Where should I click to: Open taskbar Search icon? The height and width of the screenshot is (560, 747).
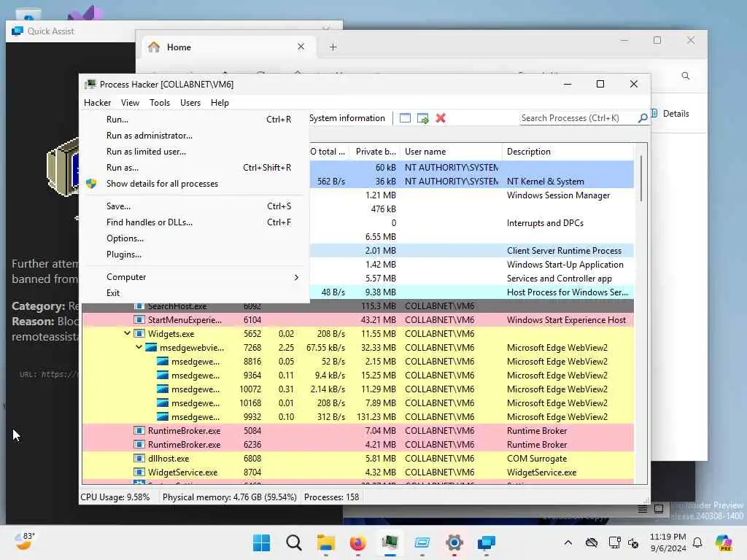click(293, 542)
